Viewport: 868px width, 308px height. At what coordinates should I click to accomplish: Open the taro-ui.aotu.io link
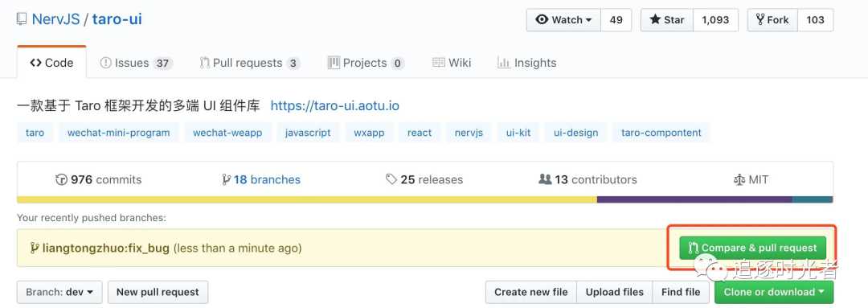pyautogui.click(x=335, y=106)
